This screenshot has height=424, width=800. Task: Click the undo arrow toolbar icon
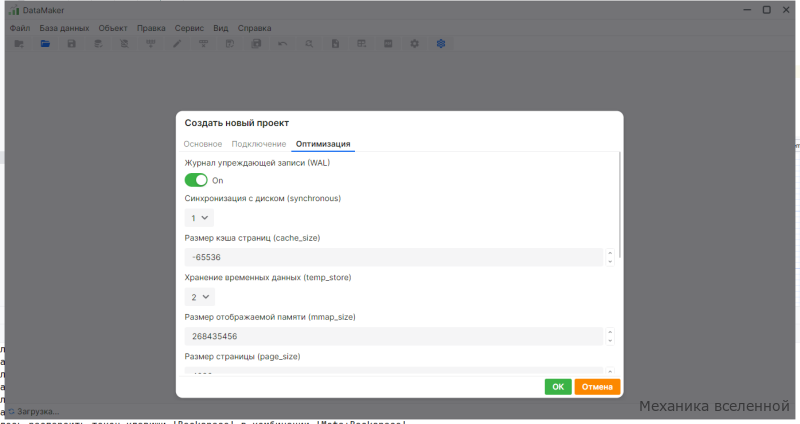pos(283,44)
